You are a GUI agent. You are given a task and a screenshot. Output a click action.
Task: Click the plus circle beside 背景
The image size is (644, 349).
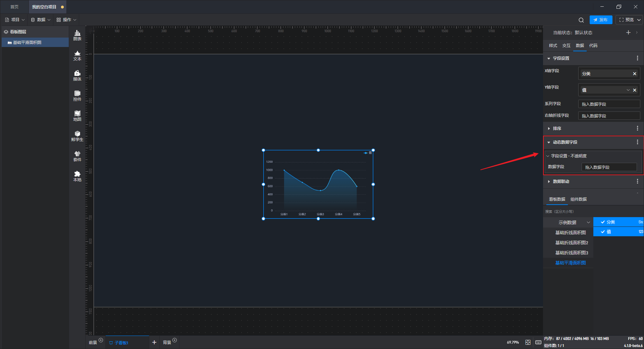(174, 340)
